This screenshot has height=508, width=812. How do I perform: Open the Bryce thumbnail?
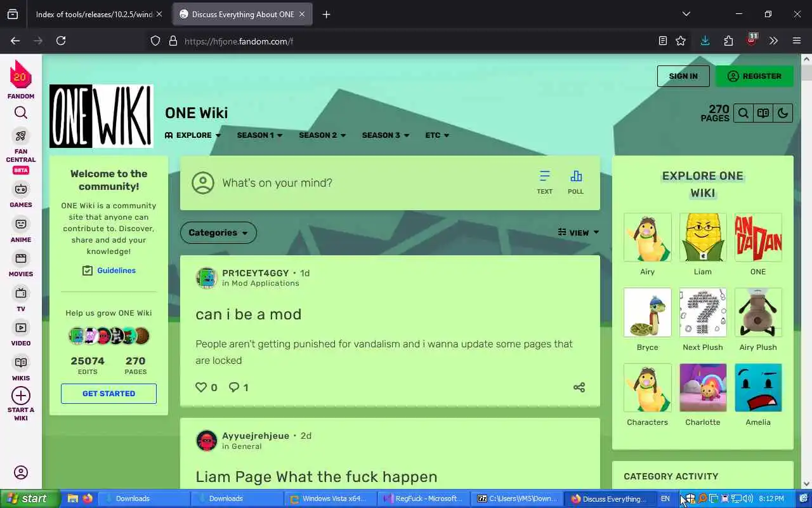647,312
